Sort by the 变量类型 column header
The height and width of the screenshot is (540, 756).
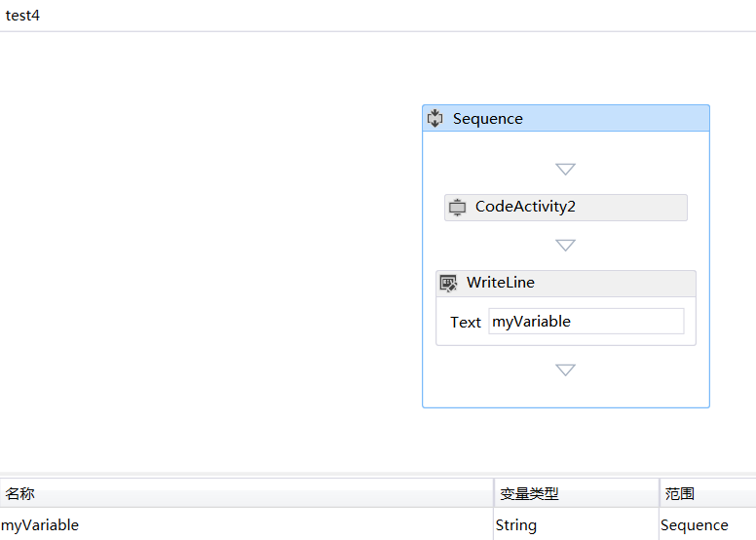(x=577, y=493)
